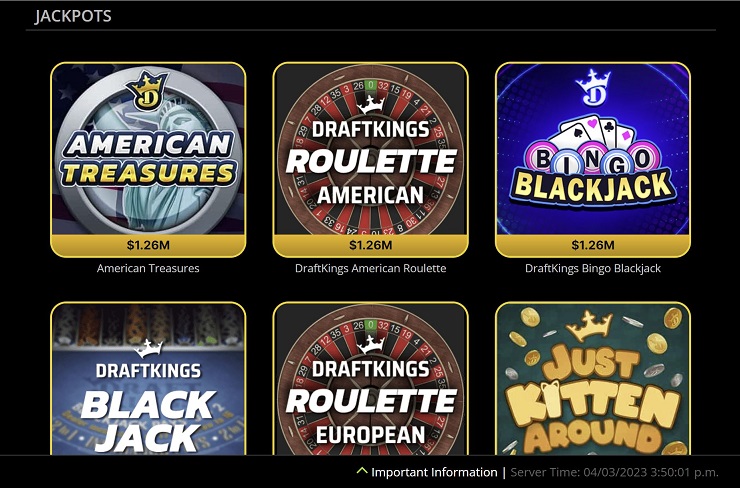The image size is (740, 488).
Task: Select the DraftKings Black Jack tile
Action: click(x=148, y=378)
